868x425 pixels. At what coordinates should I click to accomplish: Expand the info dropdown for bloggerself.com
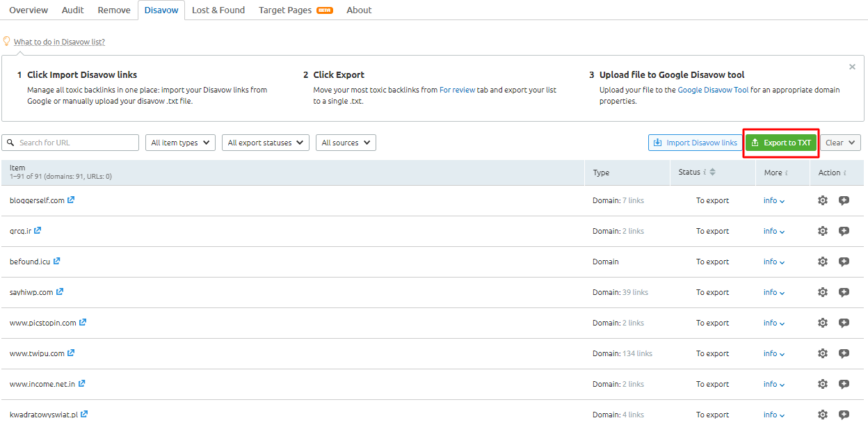(x=773, y=200)
